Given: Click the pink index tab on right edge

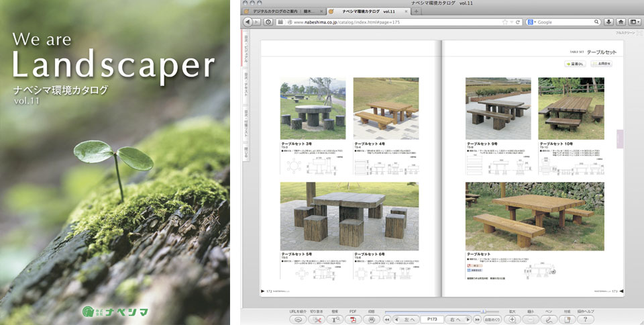Looking at the screenshot, I should pyautogui.click(x=620, y=139).
